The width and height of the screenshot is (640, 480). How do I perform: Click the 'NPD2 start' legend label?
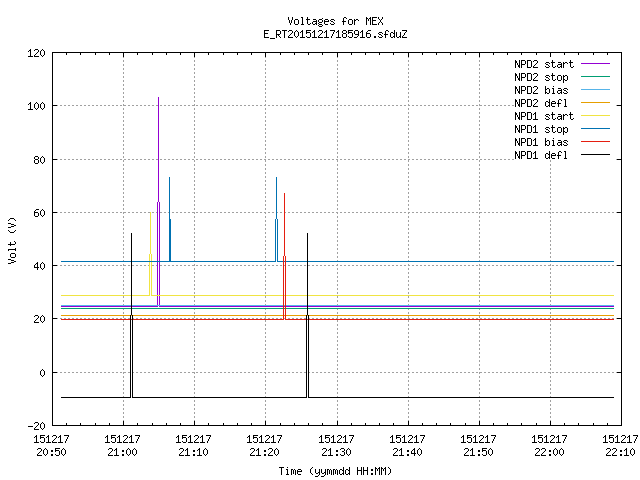point(544,64)
